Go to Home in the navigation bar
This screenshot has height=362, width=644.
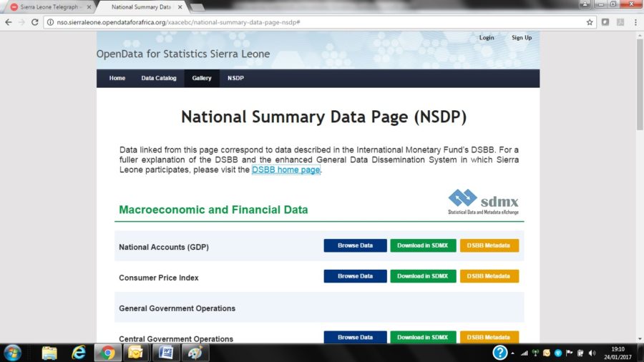[117, 78]
